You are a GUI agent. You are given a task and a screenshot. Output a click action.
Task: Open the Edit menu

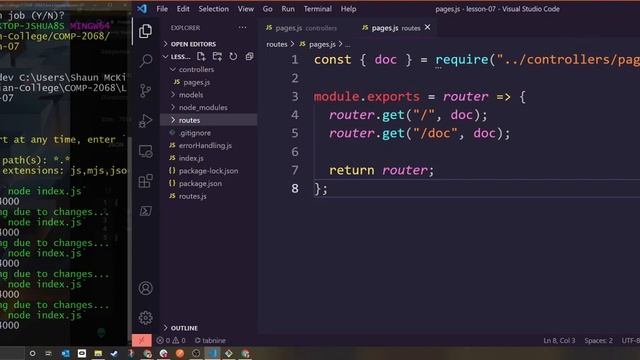pos(183,9)
